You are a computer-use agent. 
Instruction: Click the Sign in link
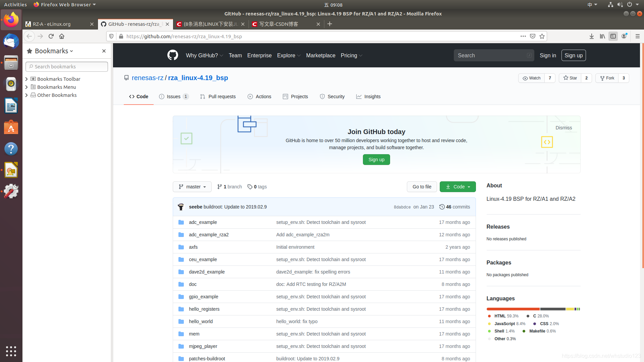548,55
